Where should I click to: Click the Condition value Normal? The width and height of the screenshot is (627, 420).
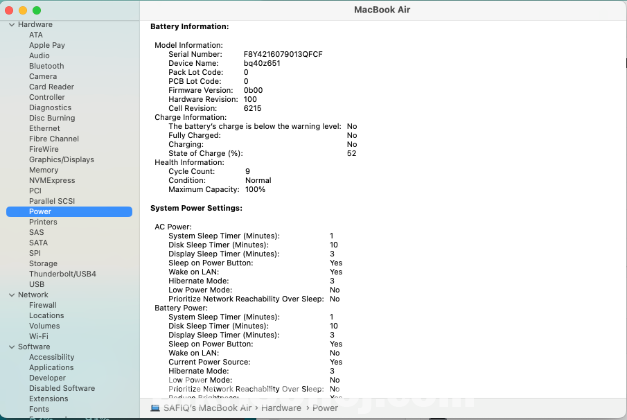pyautogui.click(x=258, y=180)
